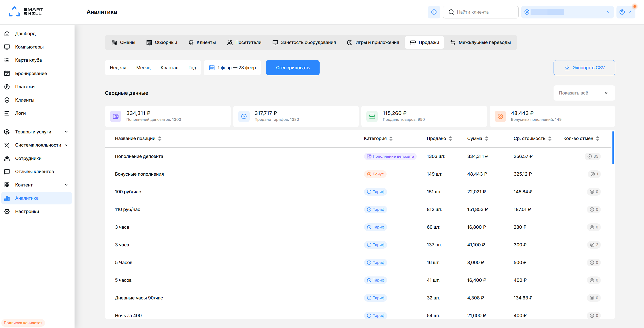The height and width of the screenshot is (328, 644).
Task: Click the Дневные часы 90\час row name
Action: 139,298
